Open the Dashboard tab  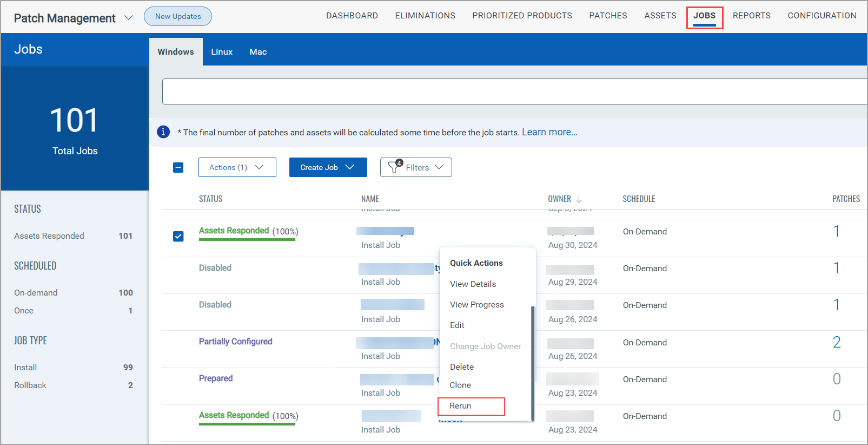352,16
